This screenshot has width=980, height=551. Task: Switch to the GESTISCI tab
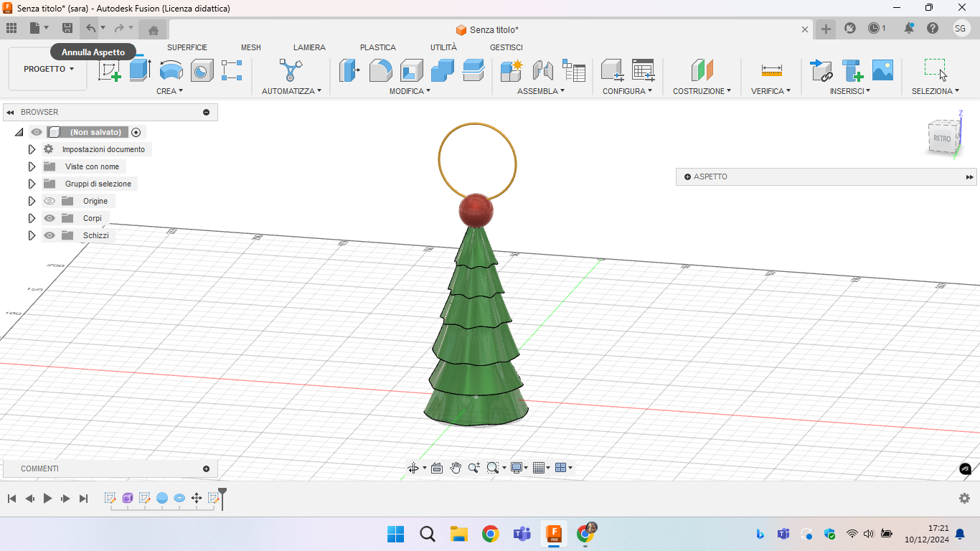pos(507,47)
